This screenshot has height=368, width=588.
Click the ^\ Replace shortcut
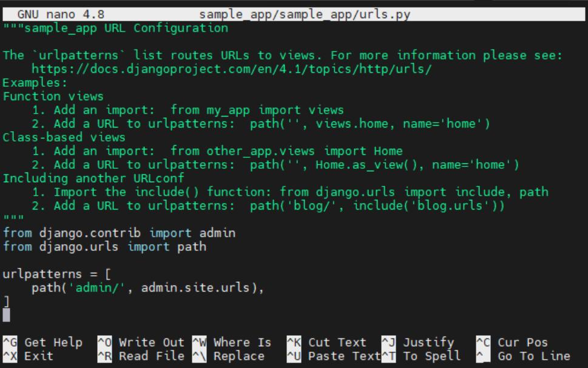[228, 356]
